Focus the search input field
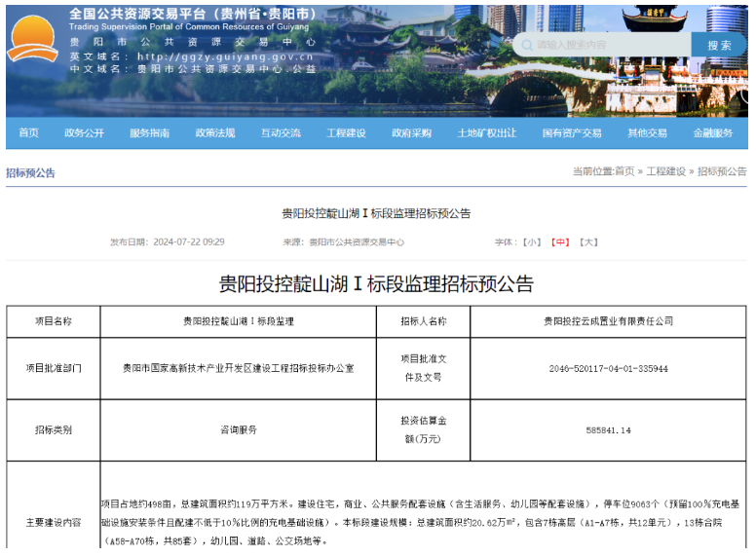The height and width of the screenshot is (557, 756). click(604, 45)
